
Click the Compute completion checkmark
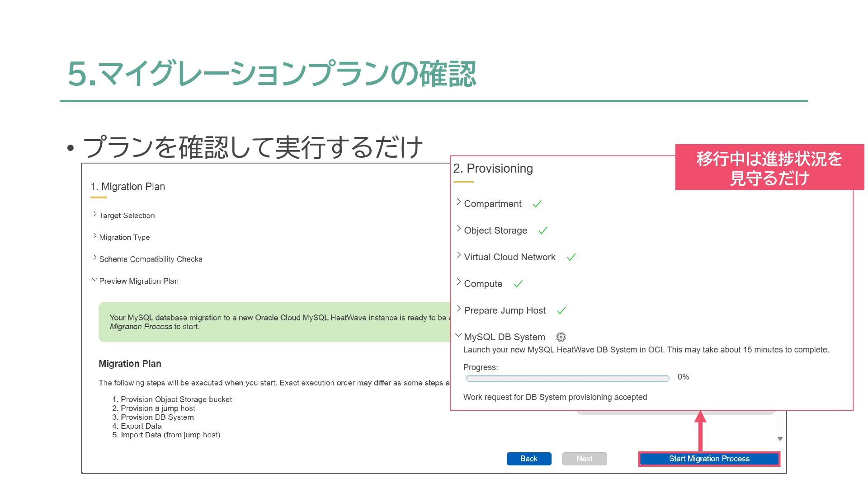[518, 284]
